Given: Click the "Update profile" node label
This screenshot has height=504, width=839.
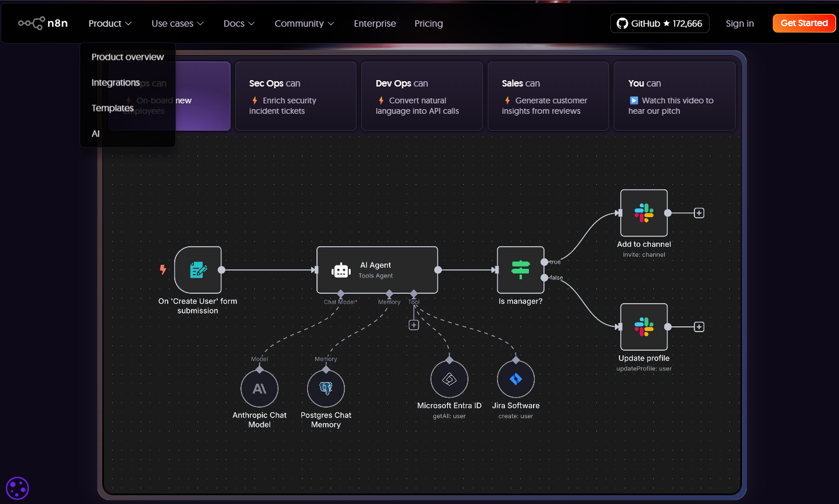Looking at the screenshot, I should tap(644, 358).
